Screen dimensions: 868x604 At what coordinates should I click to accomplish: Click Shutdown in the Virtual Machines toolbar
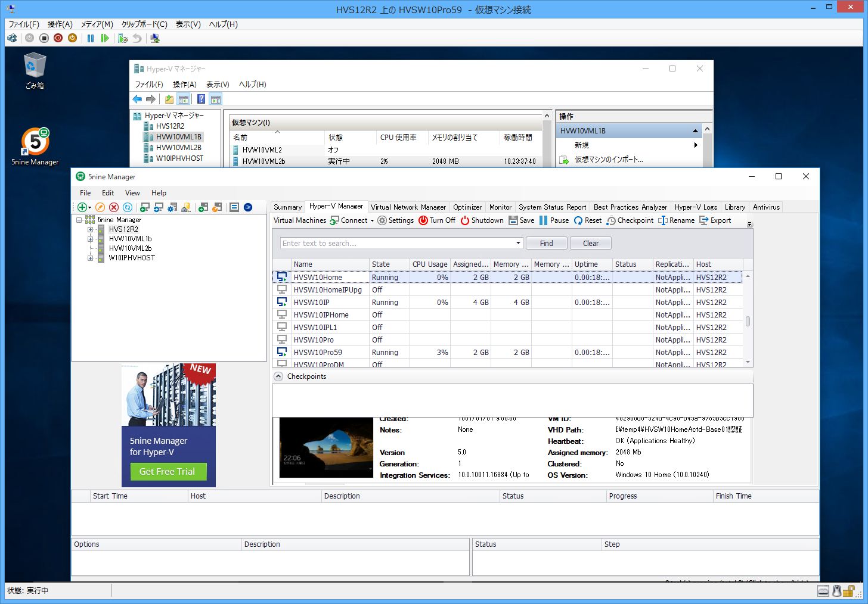tap(482, 220)
